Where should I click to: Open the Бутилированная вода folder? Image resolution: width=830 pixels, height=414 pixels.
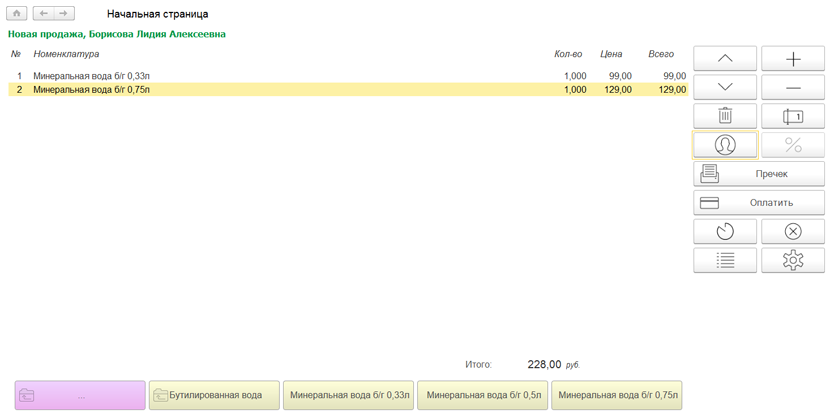pyautogui.click(x=214, y=395)
